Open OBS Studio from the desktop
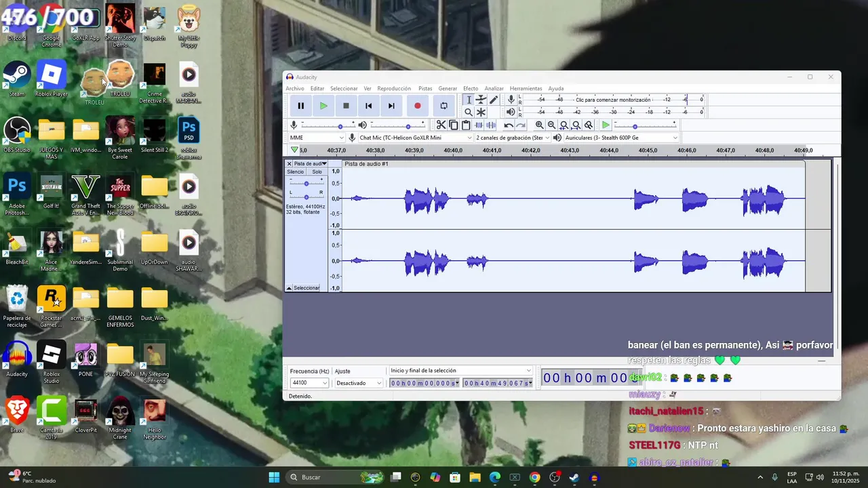The height and width of the screenshot is (488, 868). coord(17,135)
